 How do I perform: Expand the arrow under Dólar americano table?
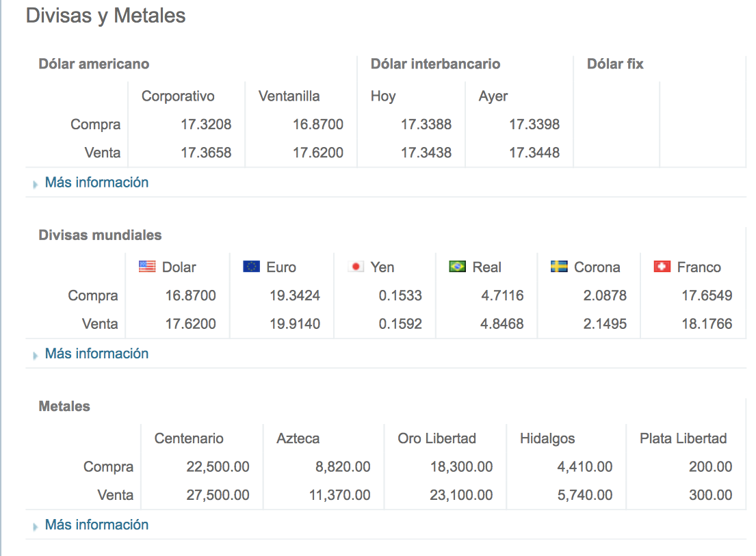36,184
